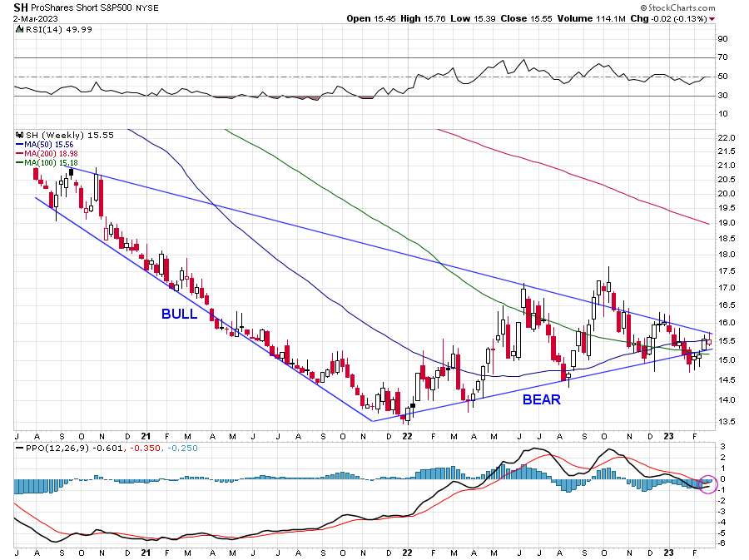Screen dimensions: 749x560
Task: Click the RSI 90 level axis label
Action: click(x=722, y=38)
